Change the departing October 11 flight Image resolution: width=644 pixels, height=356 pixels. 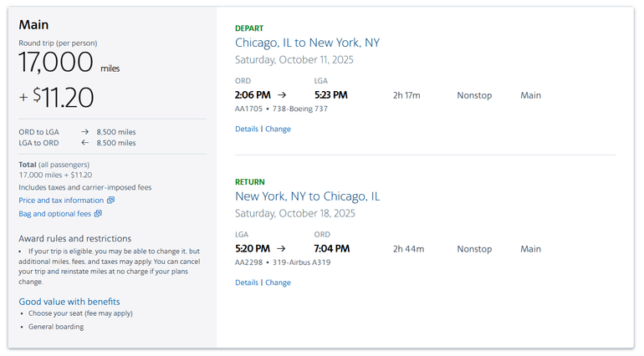coord(278,130)
